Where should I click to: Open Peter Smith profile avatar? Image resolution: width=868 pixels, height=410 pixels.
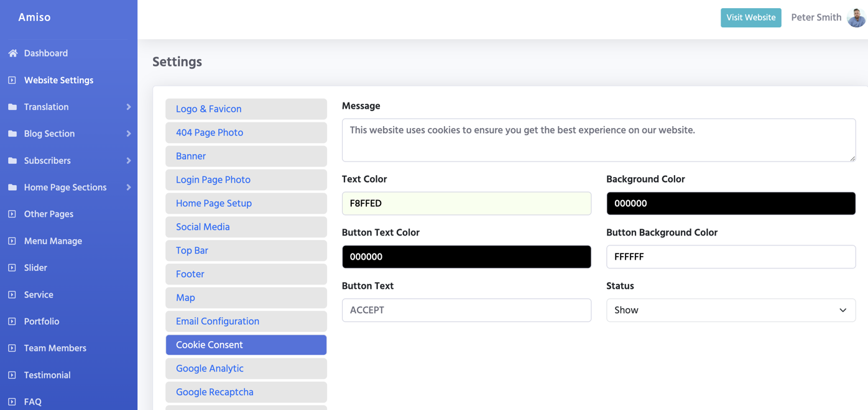click(856, 17)
